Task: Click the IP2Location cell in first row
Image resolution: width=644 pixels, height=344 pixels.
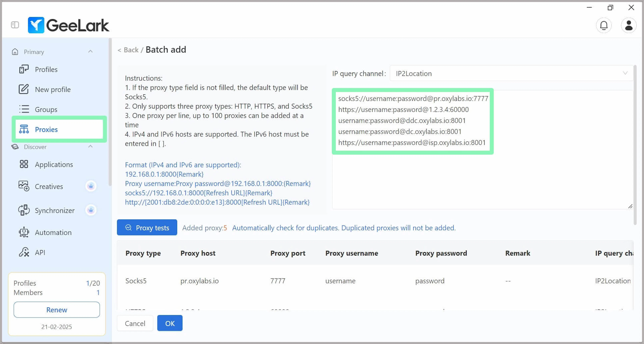Action: [613, 281]
